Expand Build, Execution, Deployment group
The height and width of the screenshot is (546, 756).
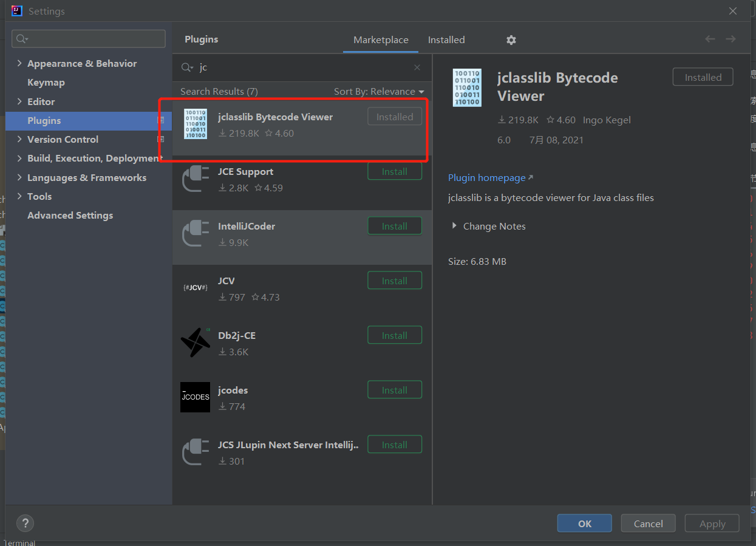[19, 158]
